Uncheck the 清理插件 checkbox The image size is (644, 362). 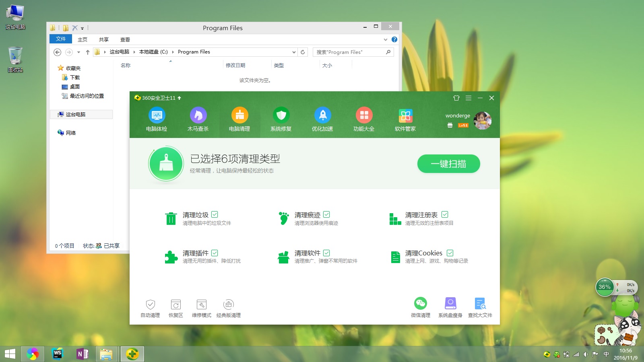coord(215,253)
